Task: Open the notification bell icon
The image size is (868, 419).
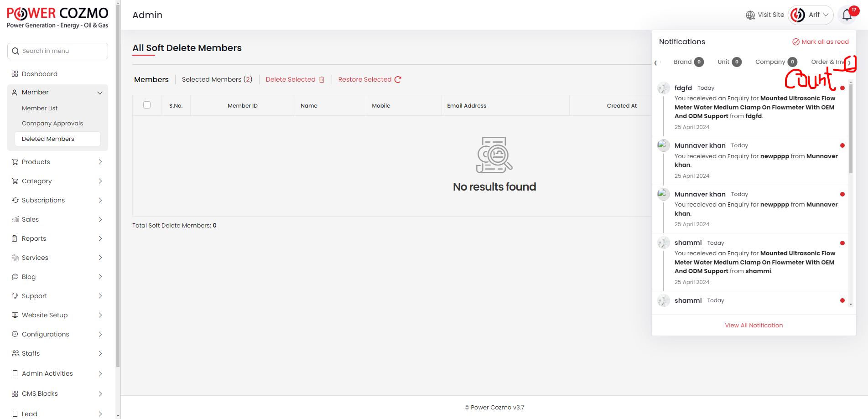Action: click(x=847, y=15)
